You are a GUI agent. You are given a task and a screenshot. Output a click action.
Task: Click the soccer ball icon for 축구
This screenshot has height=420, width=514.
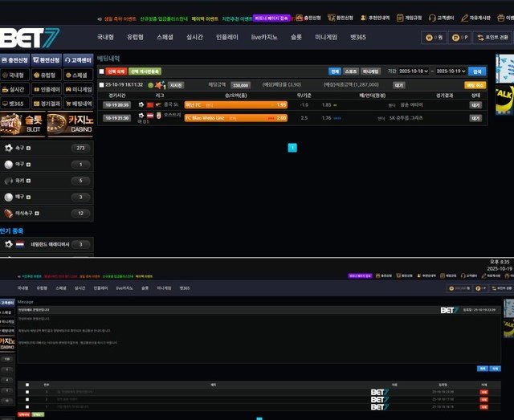pyautogui.click(x=9, y=149)
